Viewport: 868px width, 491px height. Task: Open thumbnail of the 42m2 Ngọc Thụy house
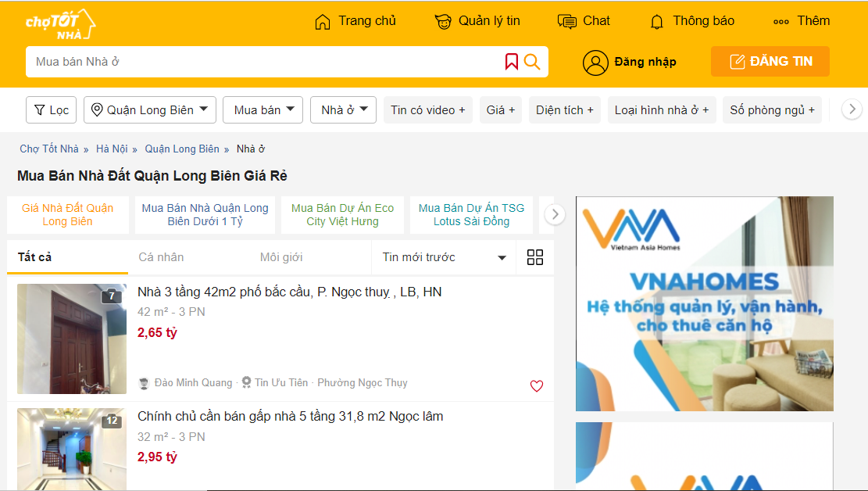[72, 339]
